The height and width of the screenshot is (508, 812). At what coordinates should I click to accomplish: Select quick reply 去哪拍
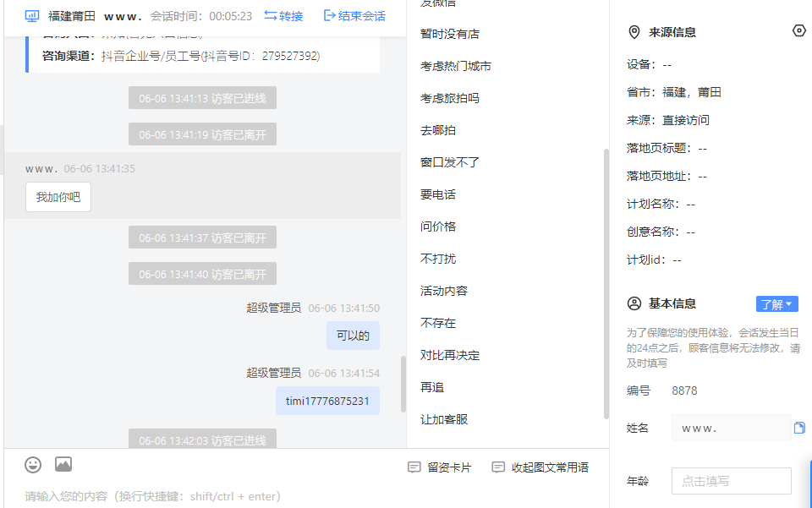pyautogui.click(x=438, y=130)
